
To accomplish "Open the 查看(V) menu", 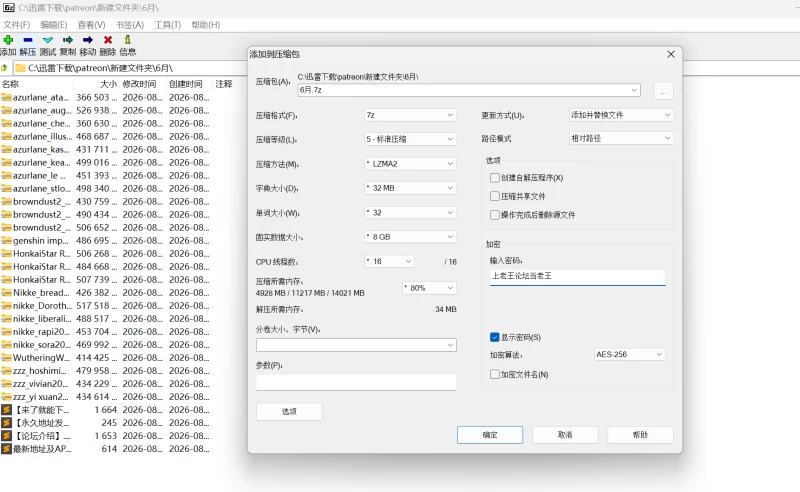I will tap(91, 24).
